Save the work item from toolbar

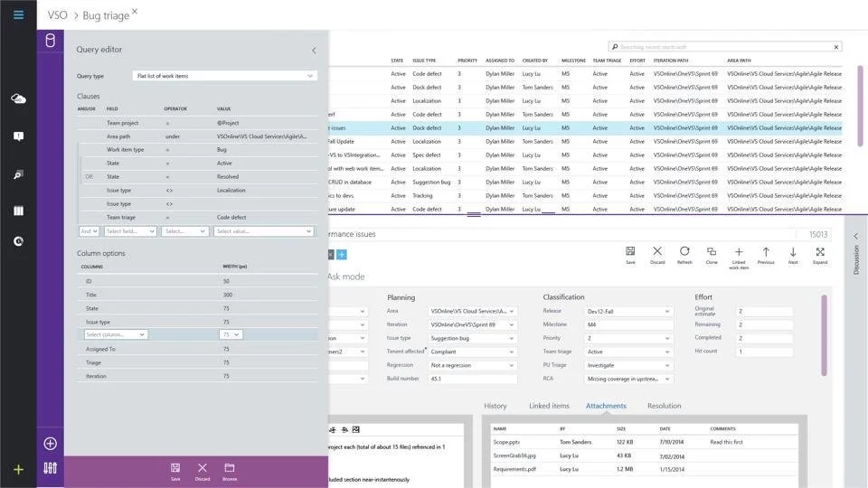tap(630, 255)
